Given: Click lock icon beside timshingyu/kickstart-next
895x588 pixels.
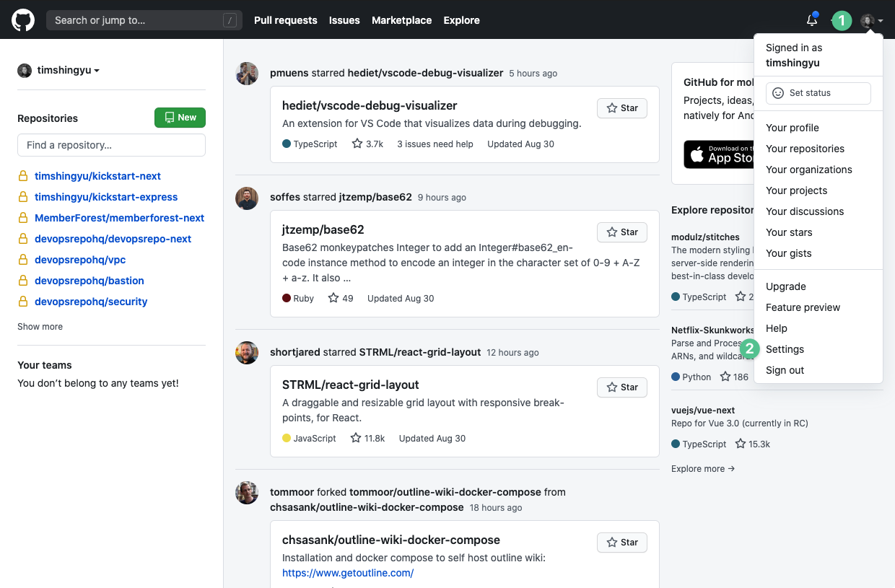Looking at the screenshot, I should coord(23,176).
